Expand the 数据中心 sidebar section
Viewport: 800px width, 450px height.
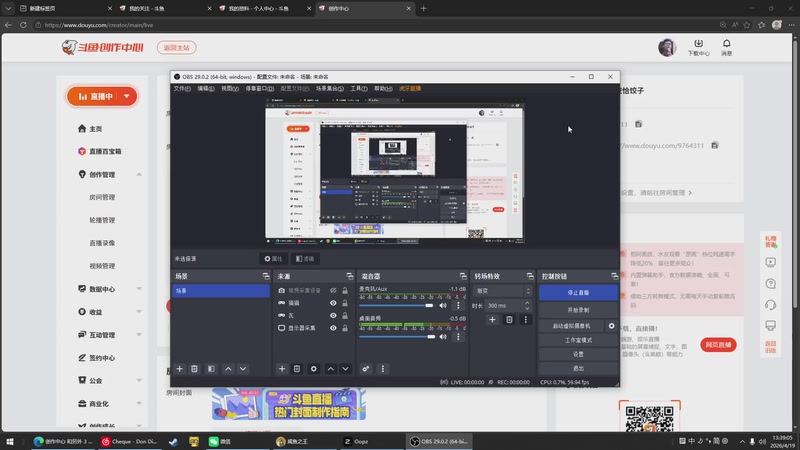(x=139, y=289)
